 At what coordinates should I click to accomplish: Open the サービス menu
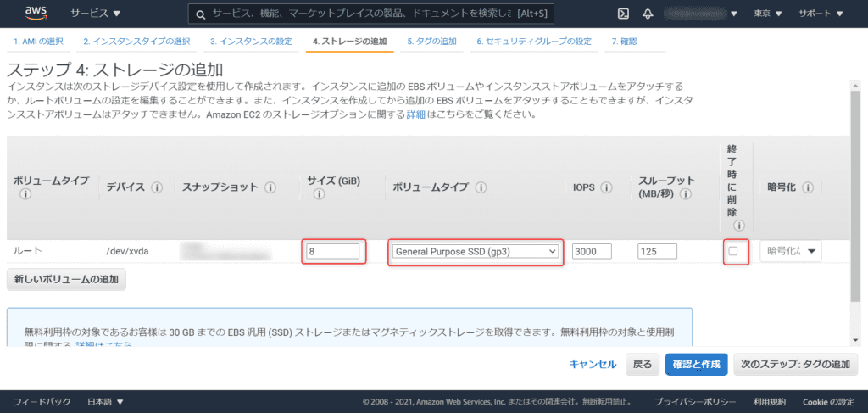[x=95, y=14]
